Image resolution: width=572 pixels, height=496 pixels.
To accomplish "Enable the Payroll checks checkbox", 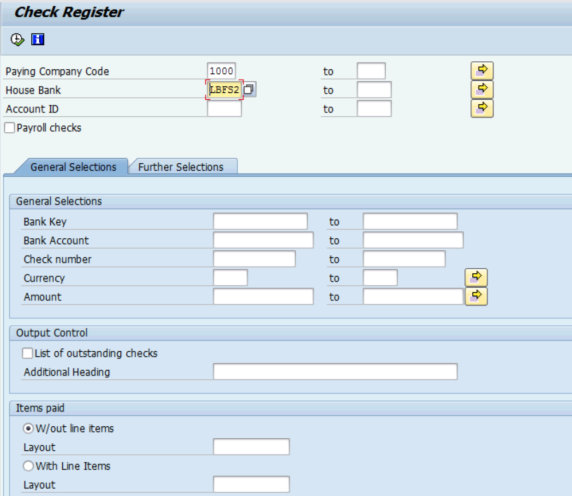I will (x=9, y=128).
